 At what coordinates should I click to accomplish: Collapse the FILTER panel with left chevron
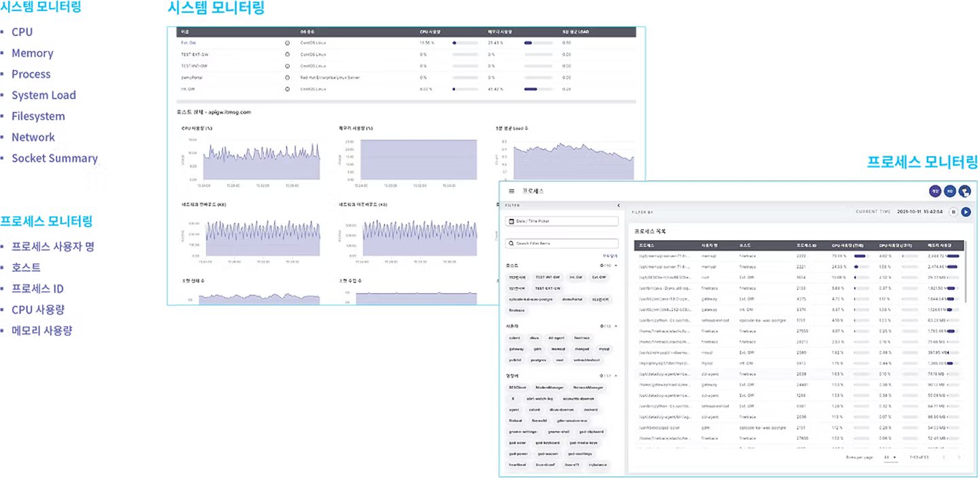coord(619,205)
